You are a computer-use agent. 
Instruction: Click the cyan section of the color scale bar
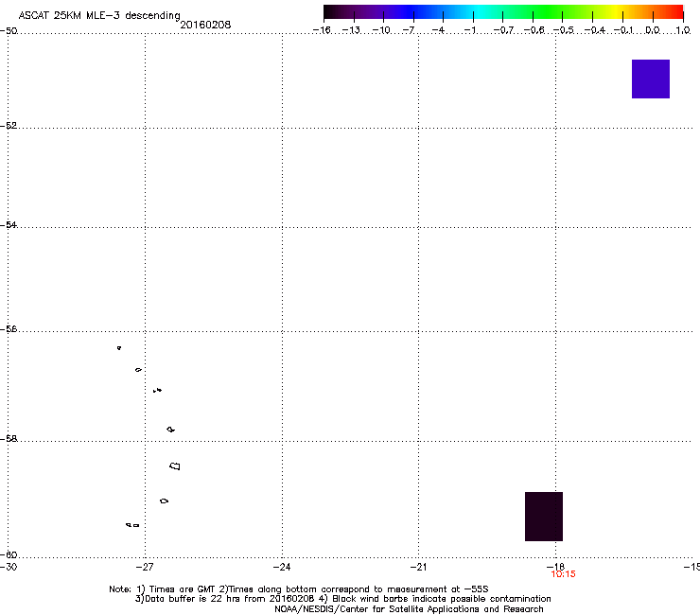480,11
